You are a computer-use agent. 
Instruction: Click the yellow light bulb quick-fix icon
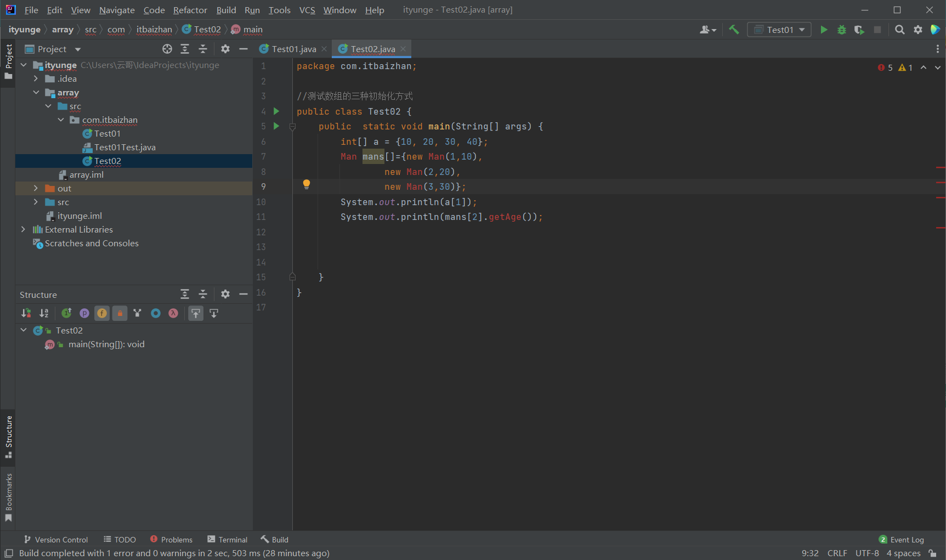[x=307, y=185]
